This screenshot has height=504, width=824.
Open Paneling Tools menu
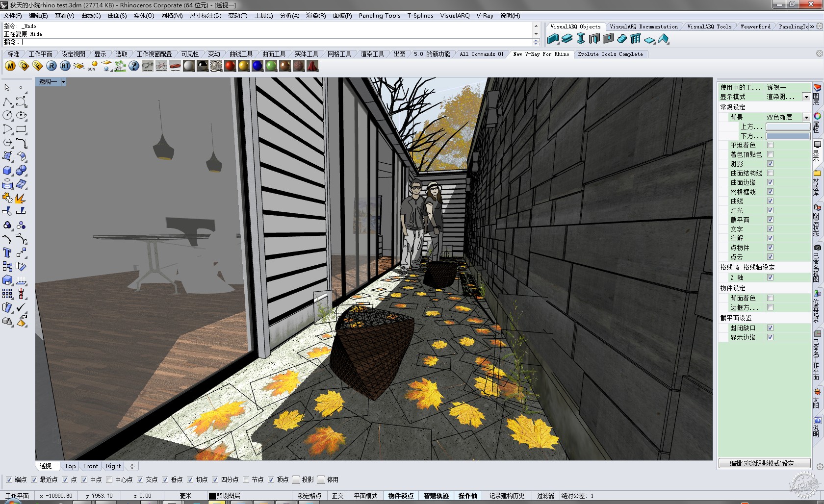point(380,16)
